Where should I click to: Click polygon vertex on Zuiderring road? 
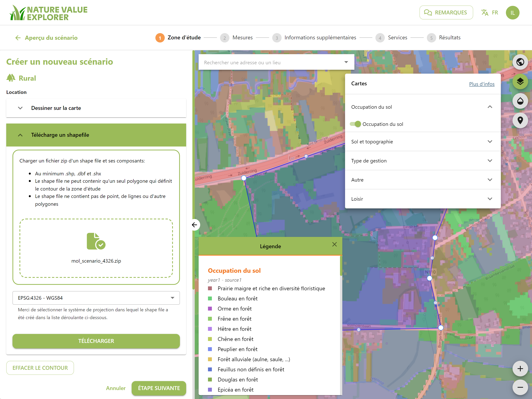(x=244, y=178)
